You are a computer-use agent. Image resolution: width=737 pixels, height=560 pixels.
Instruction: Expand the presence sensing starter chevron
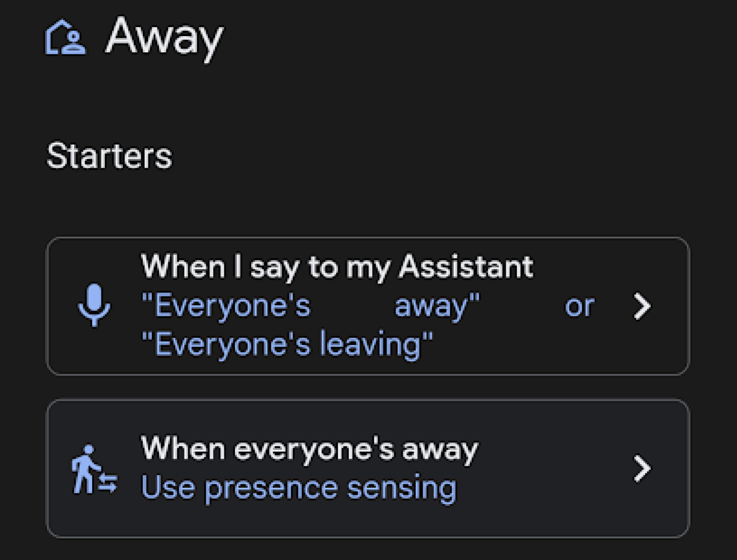(x=642, y=469)
